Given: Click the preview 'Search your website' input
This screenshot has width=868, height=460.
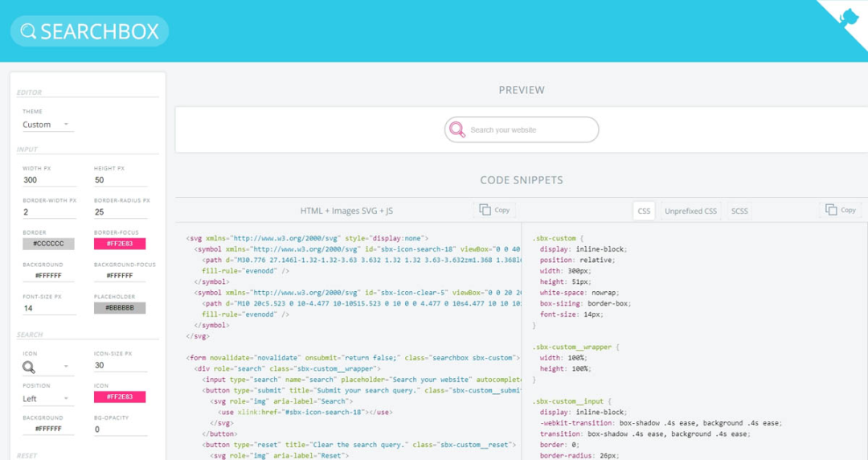Looking at the screenshot, I should [522, 129].
